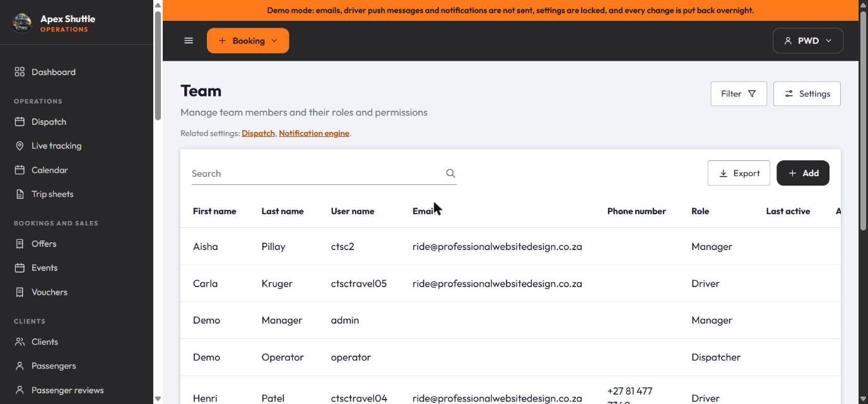Screen dimensions: 868x404
Task: Go to Events in the sidebar
Action: (44, 268)
